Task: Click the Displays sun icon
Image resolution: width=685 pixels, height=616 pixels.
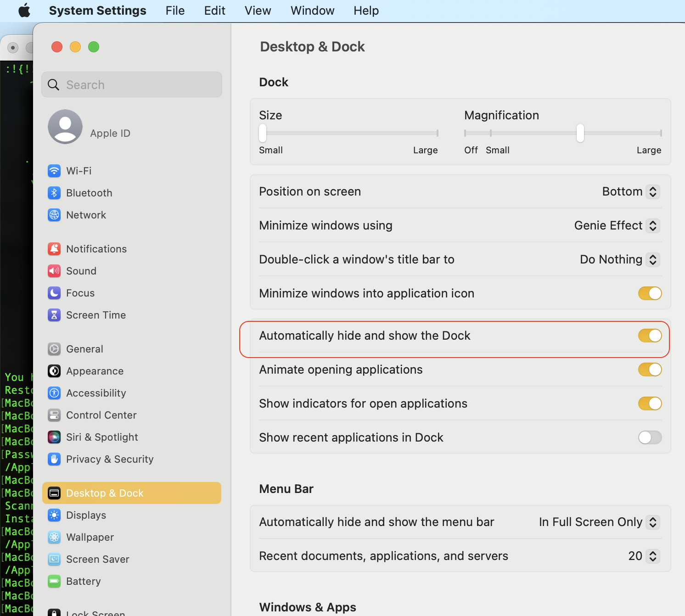Action: pyautogui.click(x=54, y=515)
